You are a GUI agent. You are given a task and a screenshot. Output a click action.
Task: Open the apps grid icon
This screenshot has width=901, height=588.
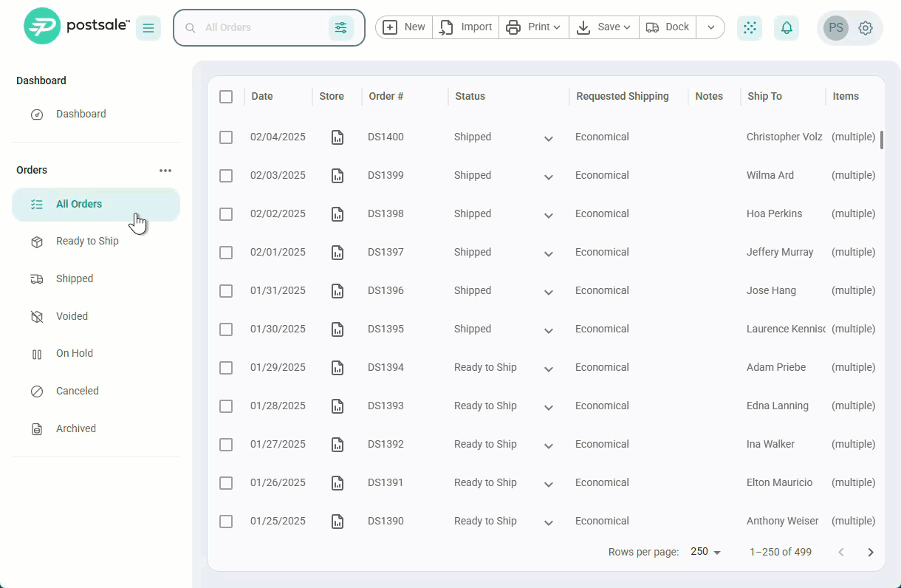pyautogui.click(x=749, y=27)
